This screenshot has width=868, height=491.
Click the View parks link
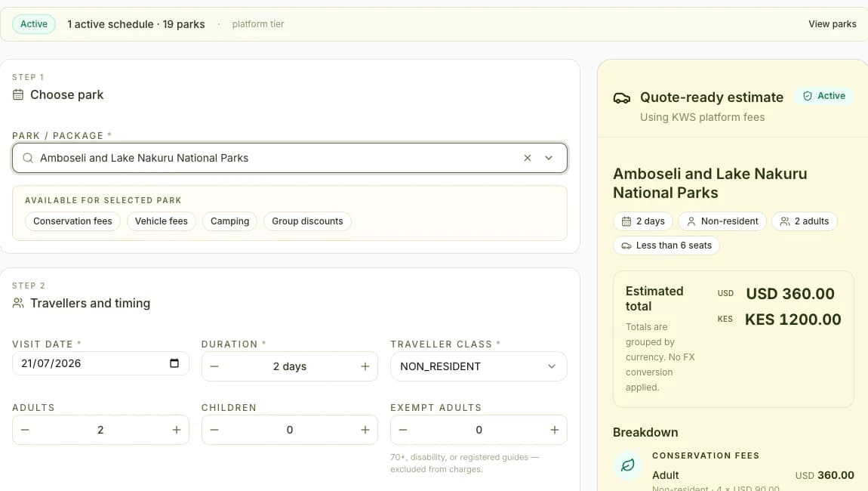832,24
